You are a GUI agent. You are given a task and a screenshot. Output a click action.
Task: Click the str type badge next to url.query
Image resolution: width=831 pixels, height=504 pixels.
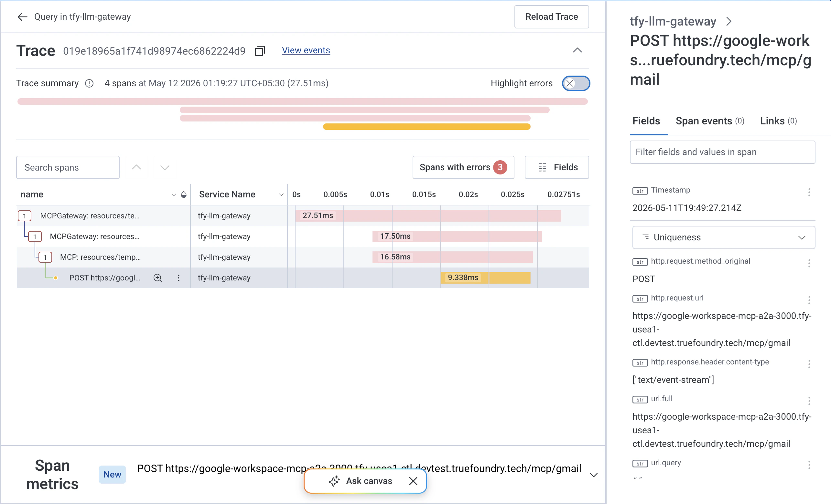tap(640, 464)
